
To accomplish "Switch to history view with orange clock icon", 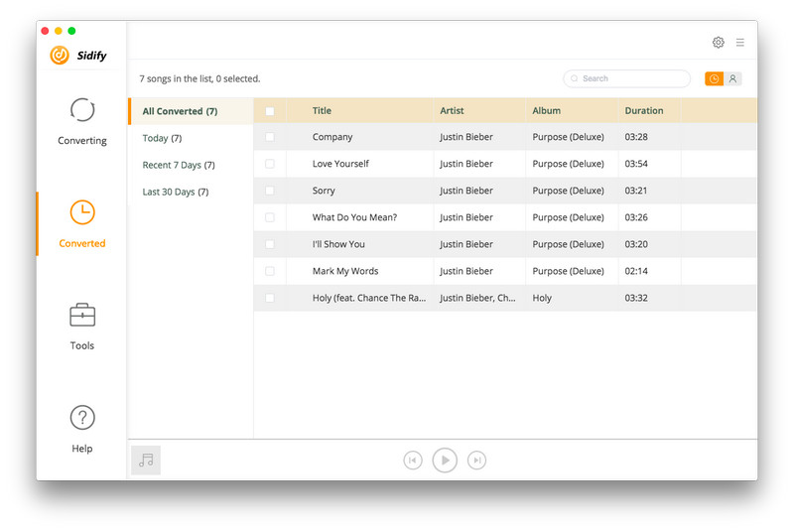I will (714, 79).
